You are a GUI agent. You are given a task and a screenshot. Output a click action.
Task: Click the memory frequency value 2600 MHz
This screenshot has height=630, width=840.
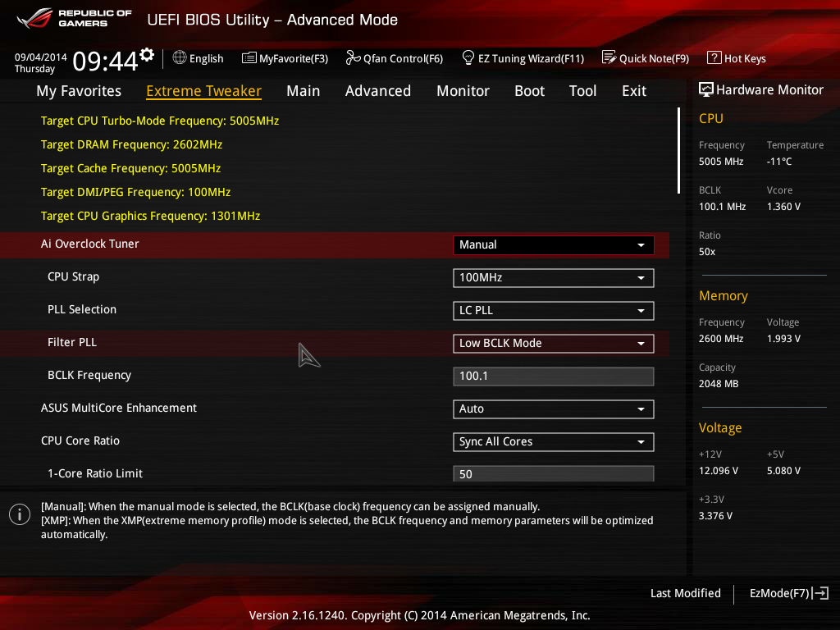point(721,339)
